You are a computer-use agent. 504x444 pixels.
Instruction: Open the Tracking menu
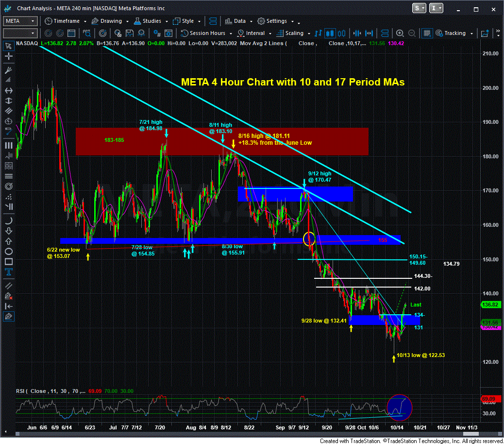[454, 33]
